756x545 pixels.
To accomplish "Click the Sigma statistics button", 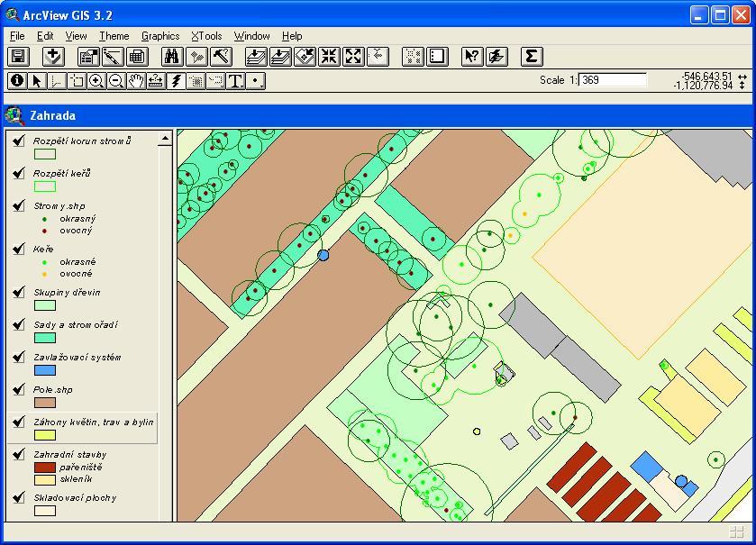I will pyautogui.click(x=532, y=57).
